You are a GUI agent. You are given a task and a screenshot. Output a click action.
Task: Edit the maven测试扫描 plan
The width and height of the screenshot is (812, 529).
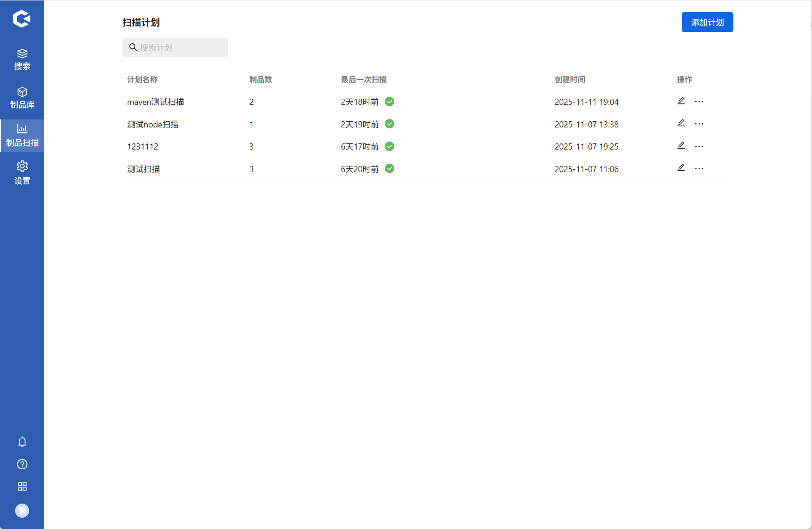681,101
